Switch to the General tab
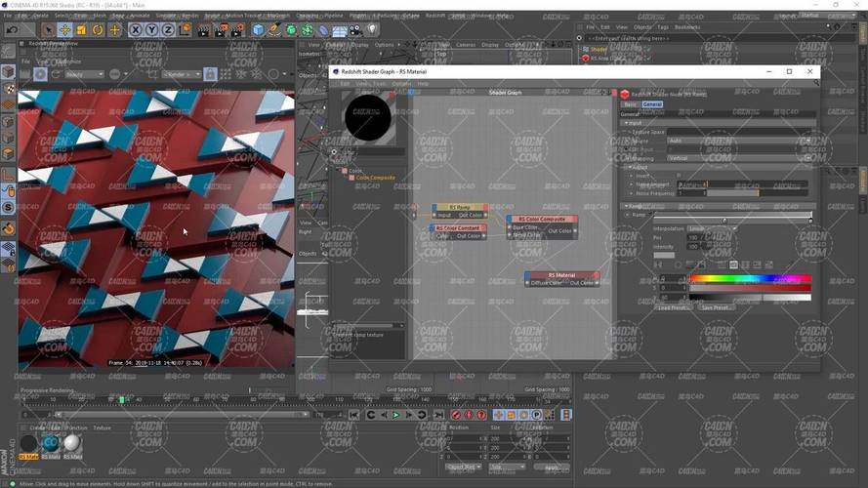Screen dimensions: 868x488 coord(651,103)
